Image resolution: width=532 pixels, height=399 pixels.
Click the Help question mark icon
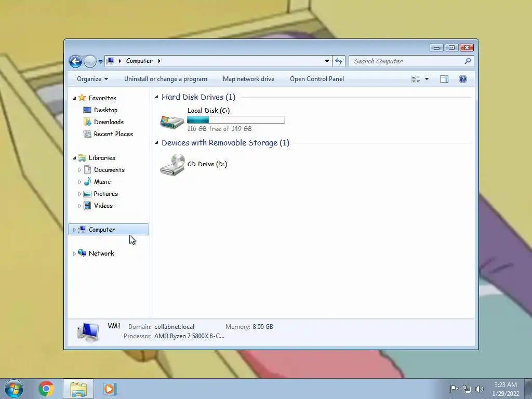click(x=463, y=79)
